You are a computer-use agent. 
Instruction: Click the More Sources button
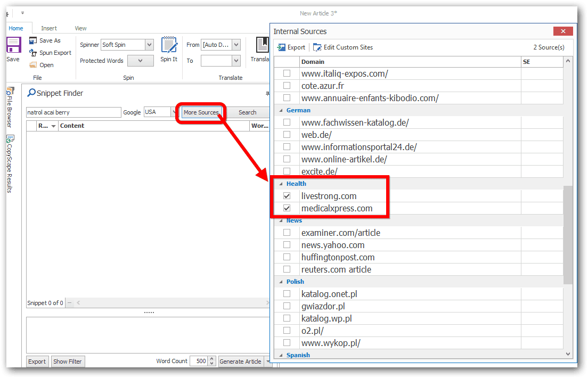coord(201,112)
